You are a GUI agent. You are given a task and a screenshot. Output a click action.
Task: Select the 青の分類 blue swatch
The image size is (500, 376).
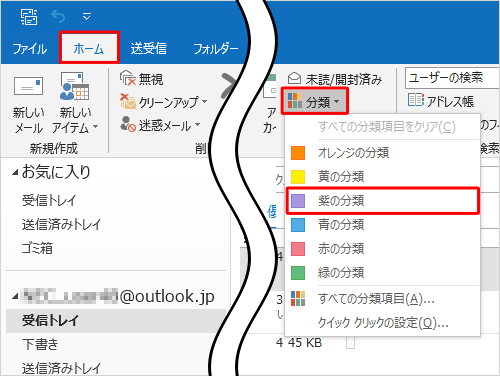click(x=298, y=225)
